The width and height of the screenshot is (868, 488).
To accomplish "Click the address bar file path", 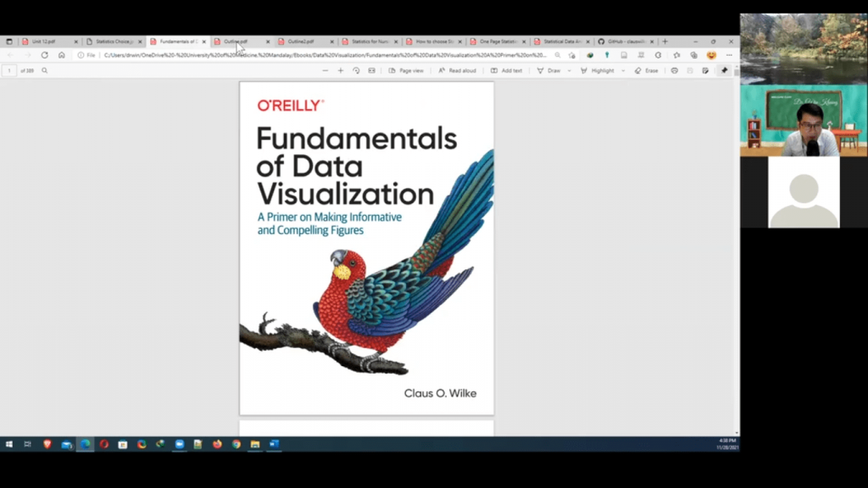I will click(325, 55).
